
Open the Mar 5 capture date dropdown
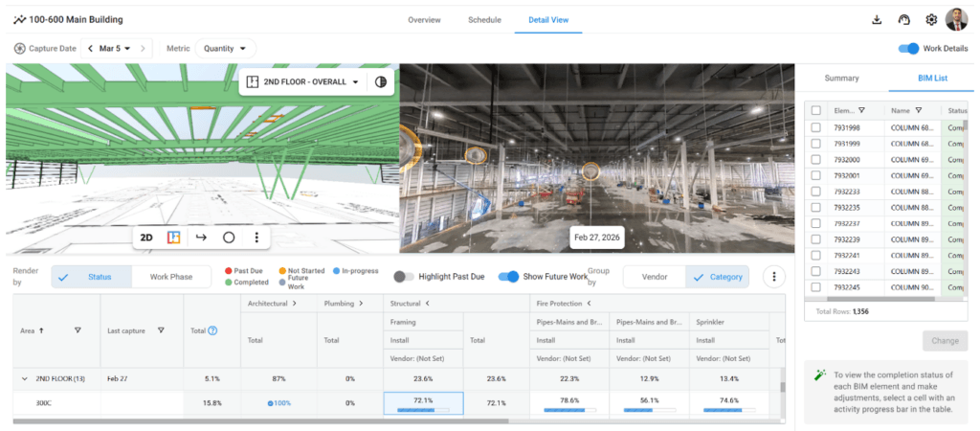click(115, 48)
